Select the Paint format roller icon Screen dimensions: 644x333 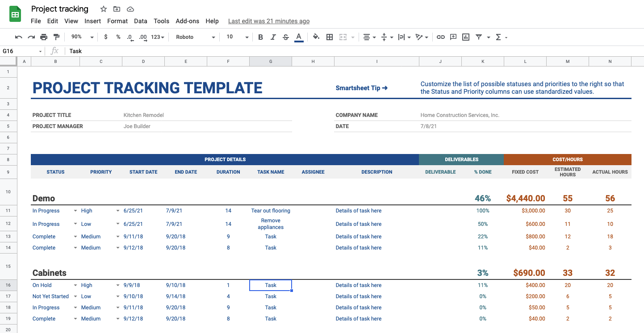point(56,37)
